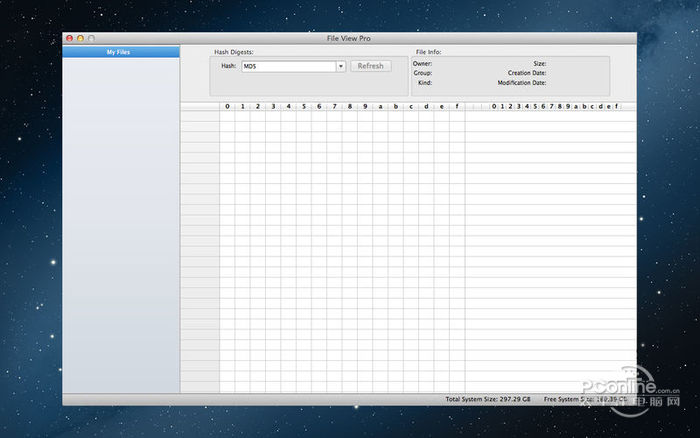
Task: Click hex column header 0
Action: click(x=227, y=106)
